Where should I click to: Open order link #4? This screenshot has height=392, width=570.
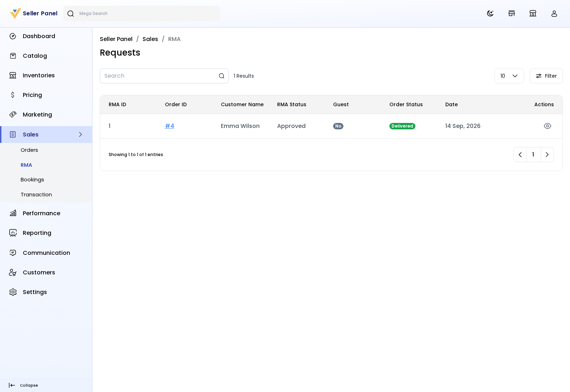pyautogui.click(x=170, y=126)
